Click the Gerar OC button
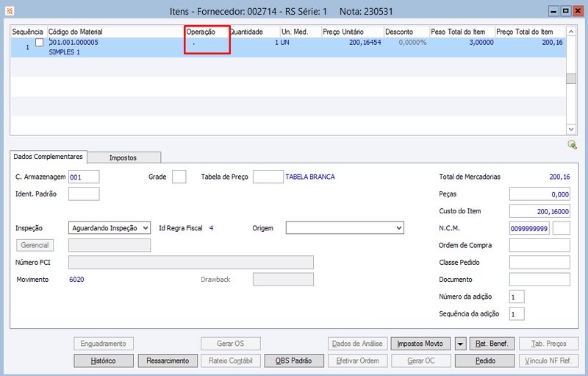The width and height of the screenshot is (588, 376). click(x=421, y=361)
